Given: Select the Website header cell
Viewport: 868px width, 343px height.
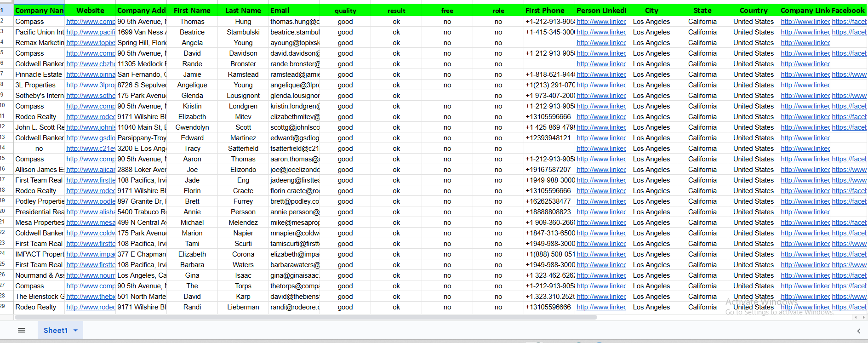Looking at the screenshot, I should pyautogui.click(x=90, y=10).
